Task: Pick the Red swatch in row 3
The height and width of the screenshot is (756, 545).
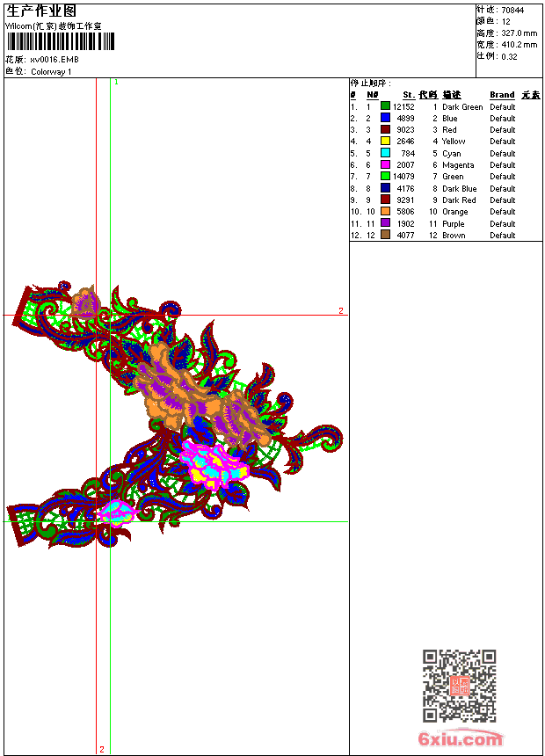Action: tap(385, 129)
